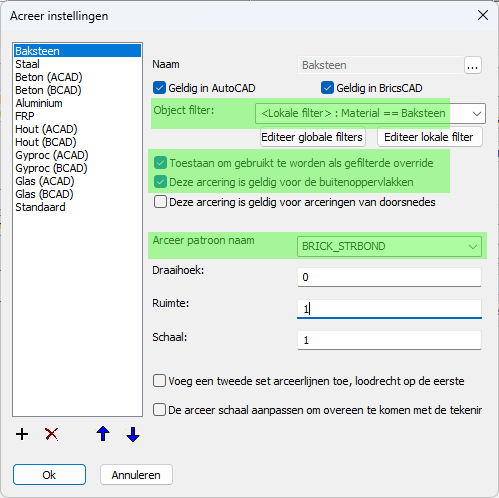Screen dimensions: 499x498
Task: Open the Naam ellipsis browse button
Action: 472,65
